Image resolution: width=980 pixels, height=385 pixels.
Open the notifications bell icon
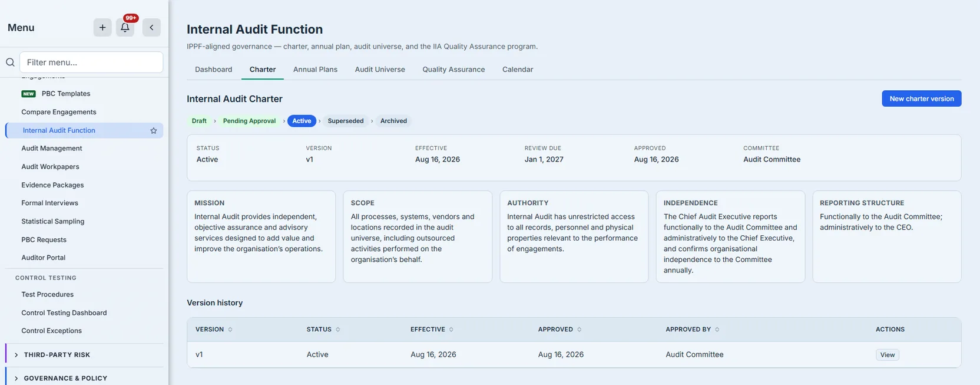[x=125, y=28]
